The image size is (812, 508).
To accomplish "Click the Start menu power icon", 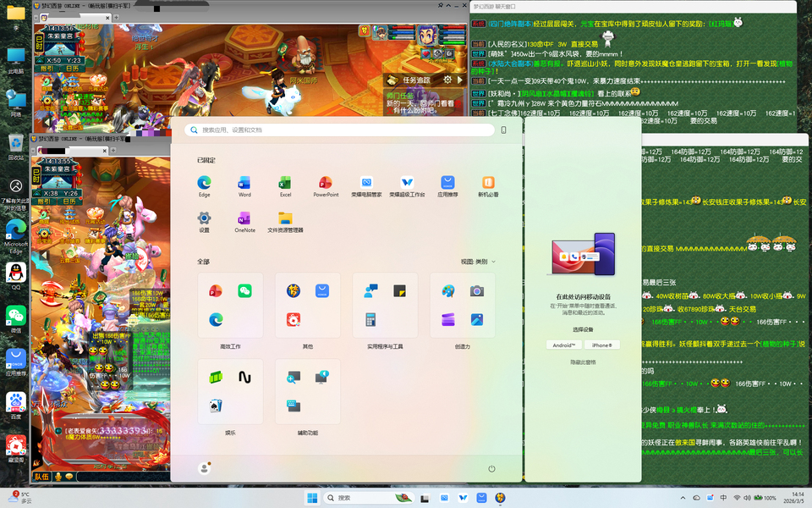I will (x=491, y=468).
